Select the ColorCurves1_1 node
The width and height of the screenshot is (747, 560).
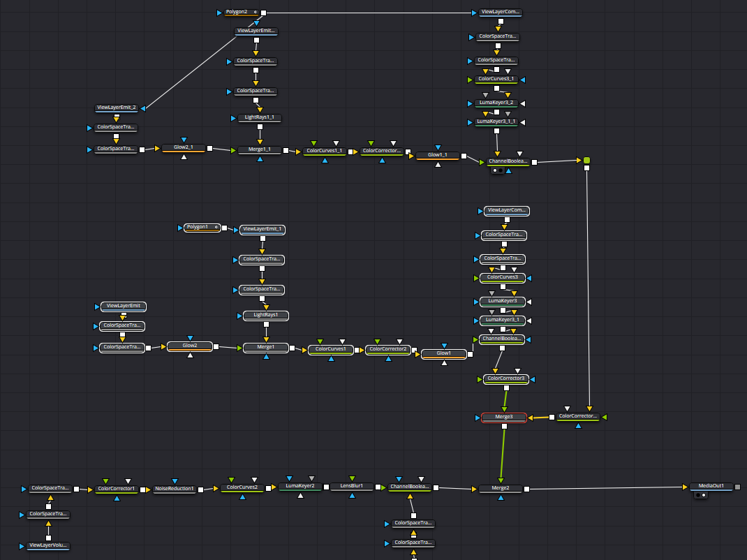(x=325, y=151)
